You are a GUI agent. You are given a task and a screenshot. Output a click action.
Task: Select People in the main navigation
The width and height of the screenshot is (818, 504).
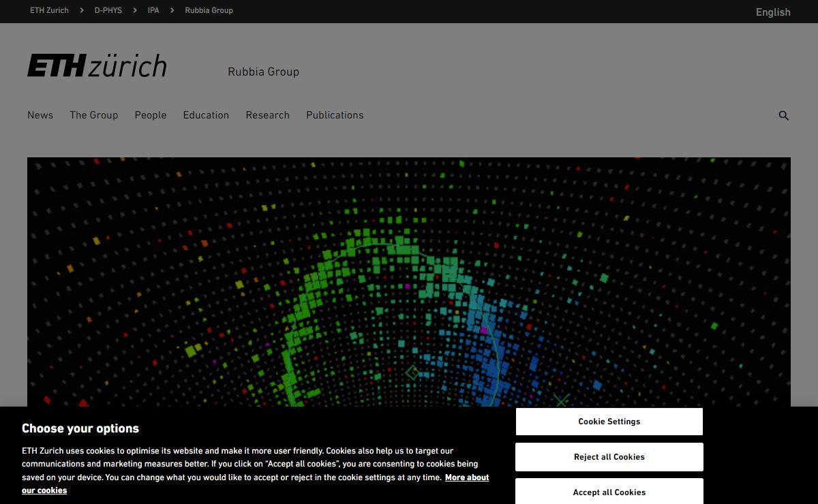click(150, 115)
